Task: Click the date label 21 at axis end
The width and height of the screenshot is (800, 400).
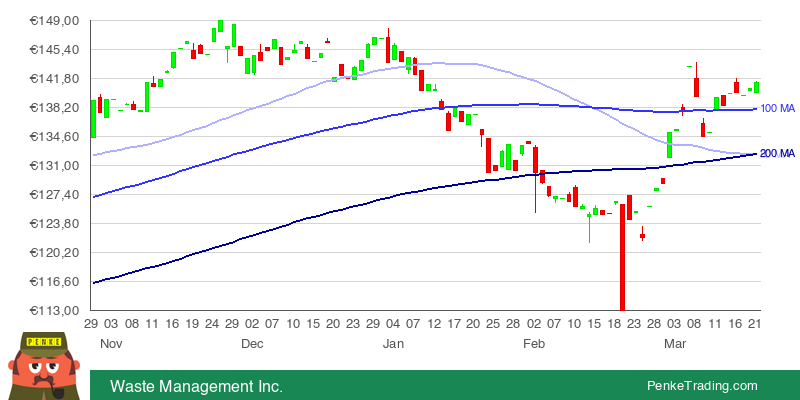Action: point(755,324)
